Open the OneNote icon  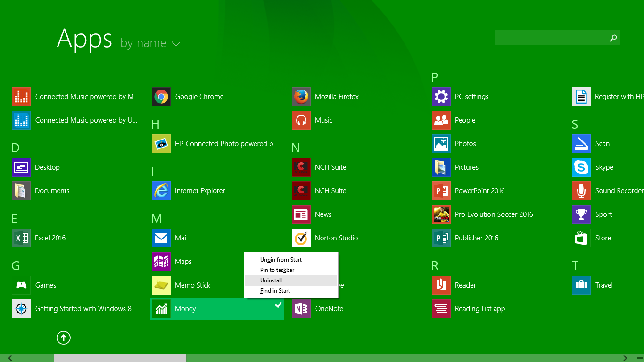tap(301, 309)
